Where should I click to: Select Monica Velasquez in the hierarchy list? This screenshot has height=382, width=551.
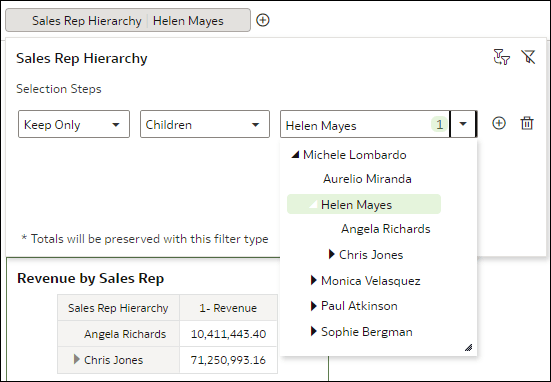(x=370, y=281)
